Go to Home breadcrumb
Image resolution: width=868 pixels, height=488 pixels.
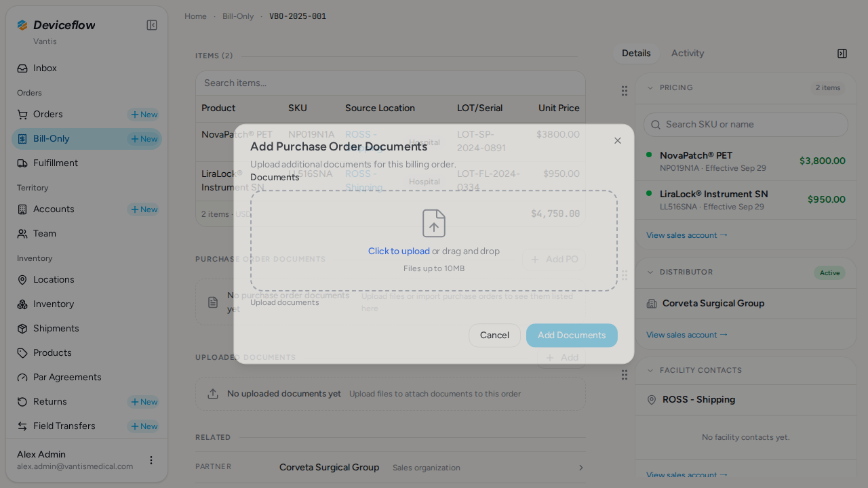click(195, 16)
